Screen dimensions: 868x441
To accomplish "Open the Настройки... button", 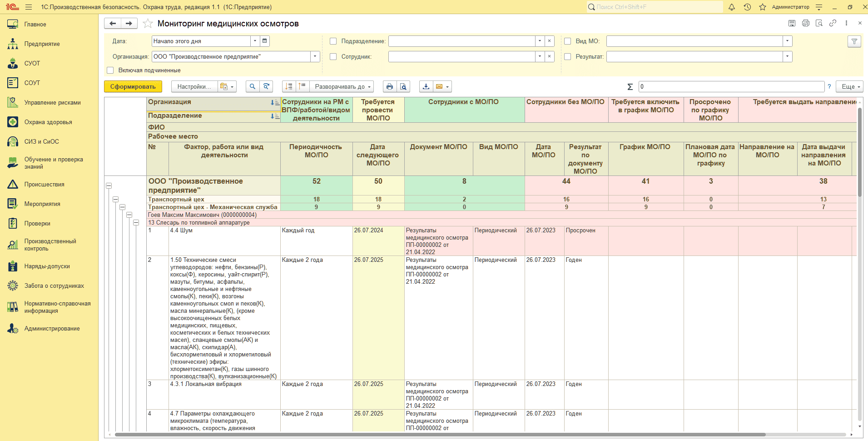I will (194, 86).
